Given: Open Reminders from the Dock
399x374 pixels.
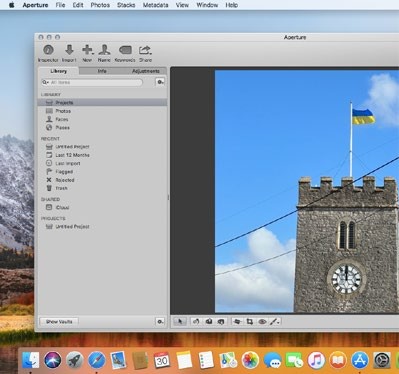Looking at the screenshot, I should [x=206, y=360].
